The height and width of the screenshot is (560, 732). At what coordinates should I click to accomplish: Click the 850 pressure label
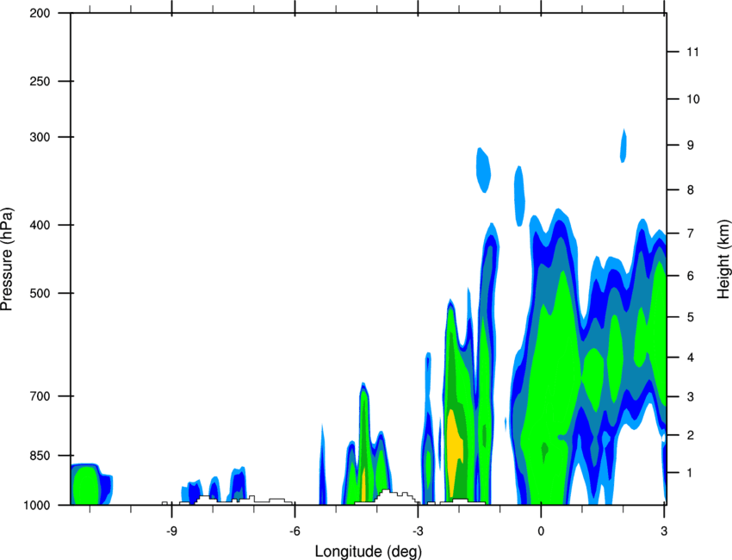(x=40, y=456)
